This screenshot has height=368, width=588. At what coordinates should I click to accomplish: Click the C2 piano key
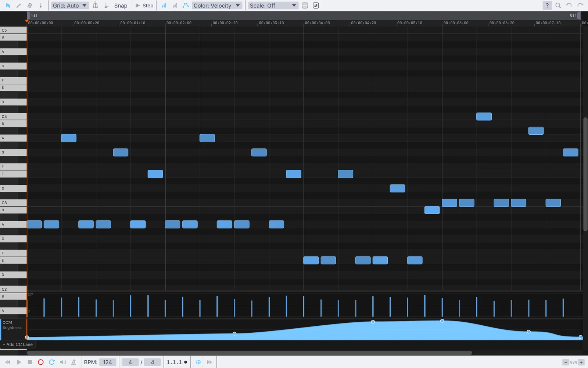point(13,289)
